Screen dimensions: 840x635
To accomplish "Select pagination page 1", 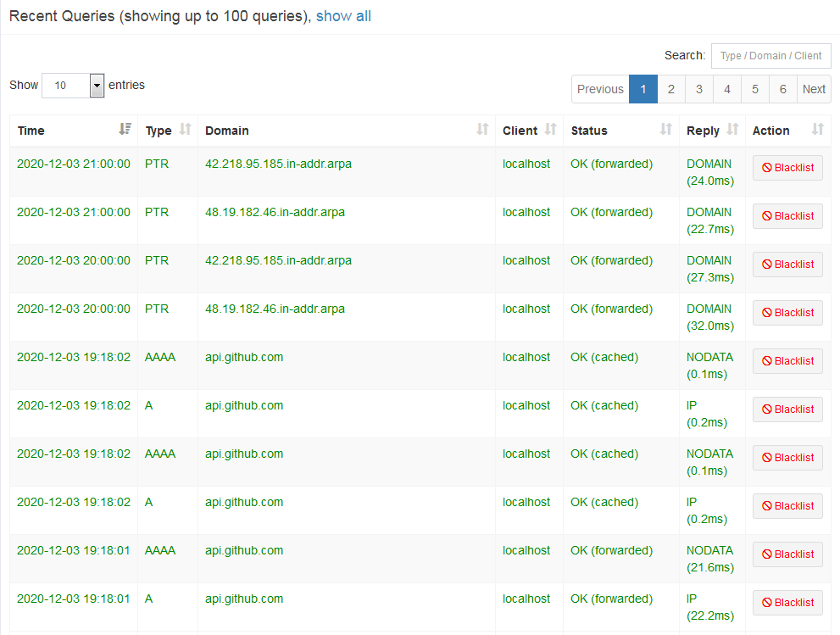I will click(643, 89).
